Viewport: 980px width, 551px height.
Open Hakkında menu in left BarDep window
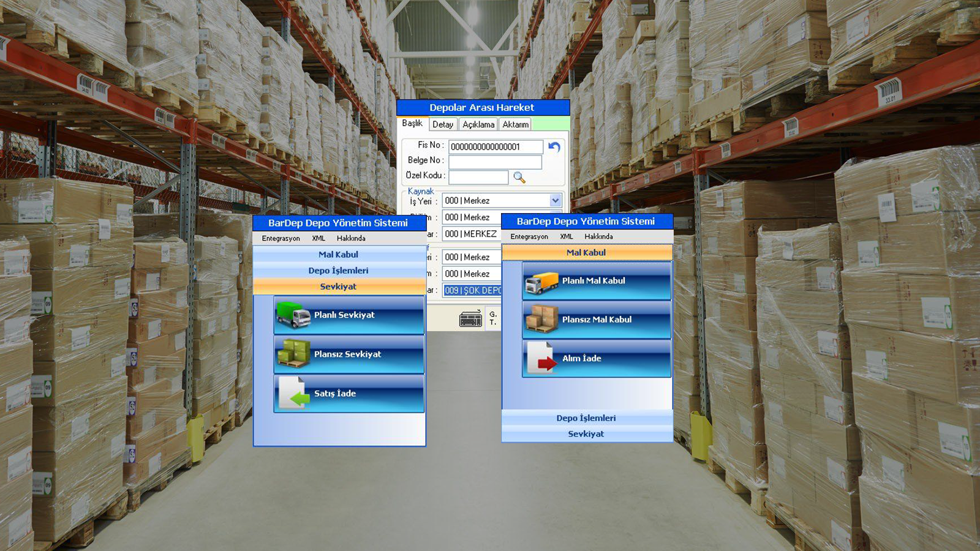[x=351, y=239]
